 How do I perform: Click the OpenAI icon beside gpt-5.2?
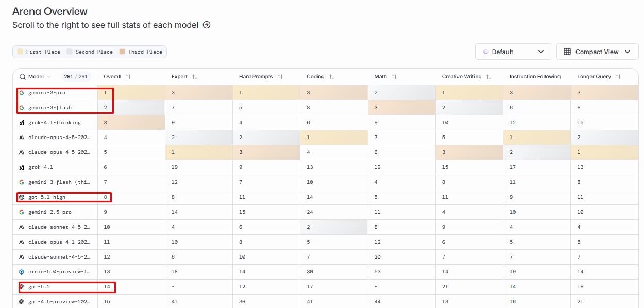pos(21,286)
